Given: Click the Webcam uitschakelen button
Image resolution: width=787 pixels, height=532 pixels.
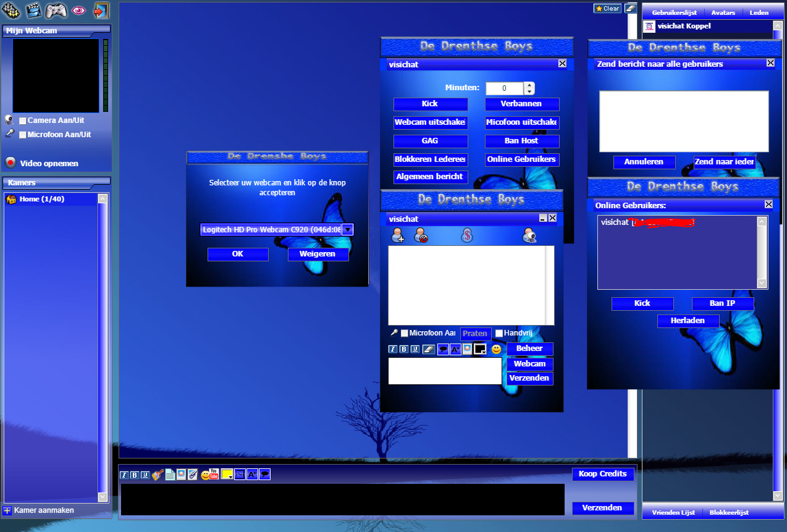Looking at the screenshot, I should coord(430,122).
